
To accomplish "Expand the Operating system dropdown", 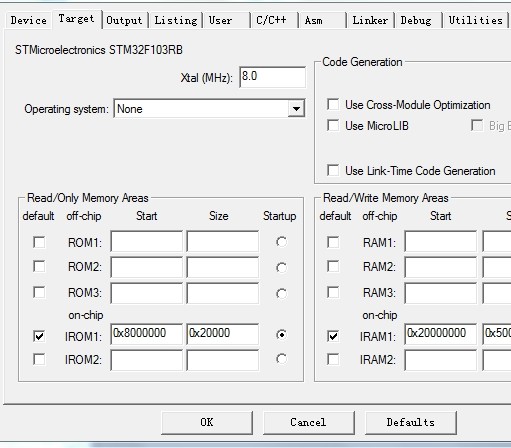I will point(296,109).
